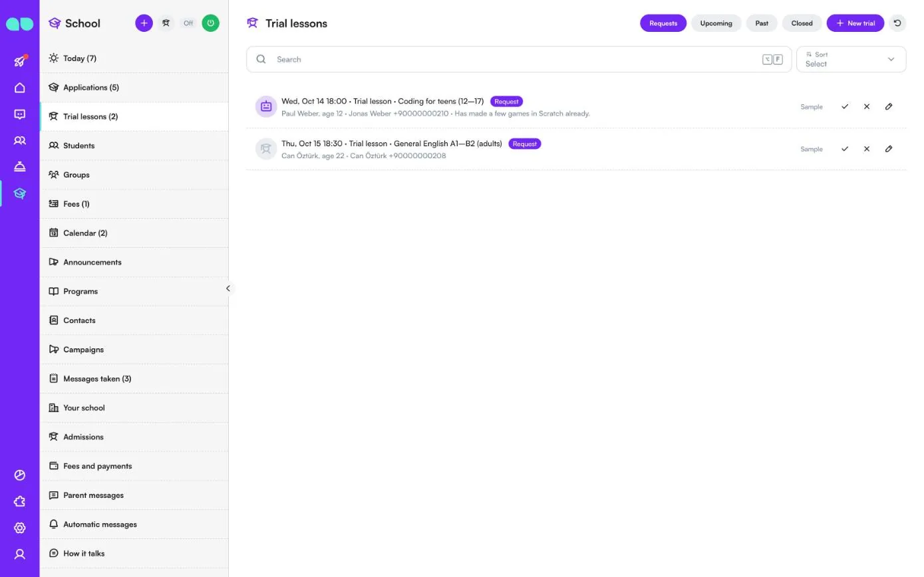Open the analytics pie chart icon

click(20, 475)
